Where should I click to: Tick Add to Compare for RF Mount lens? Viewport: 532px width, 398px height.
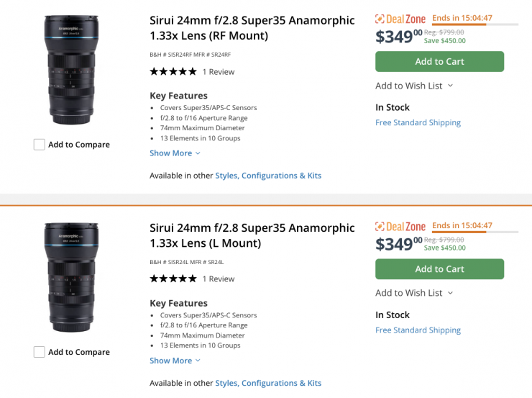click(x=40, y=145)
